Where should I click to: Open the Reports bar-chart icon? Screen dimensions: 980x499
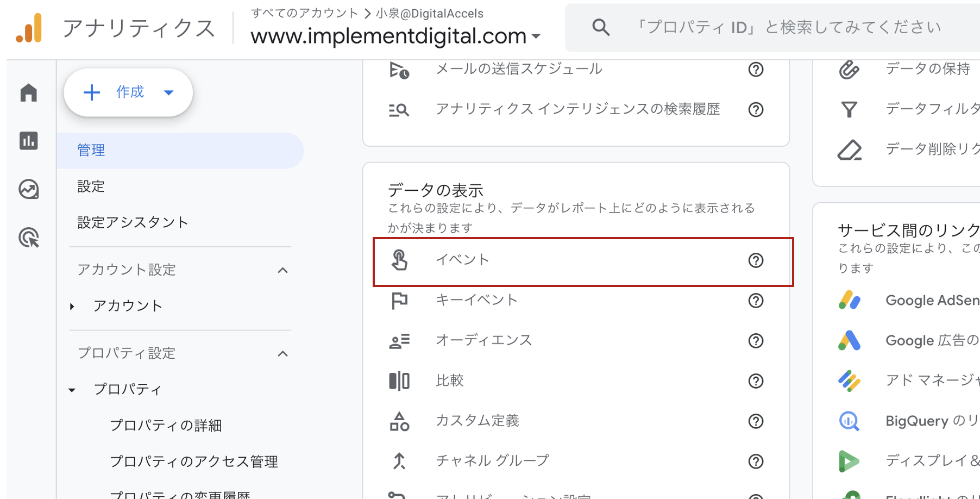29,141
